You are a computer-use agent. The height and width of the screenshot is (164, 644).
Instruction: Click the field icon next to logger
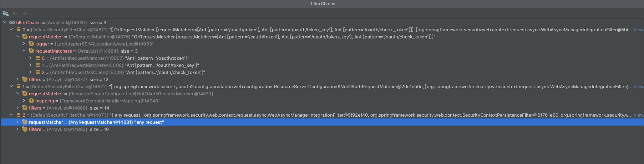[31, 44]
